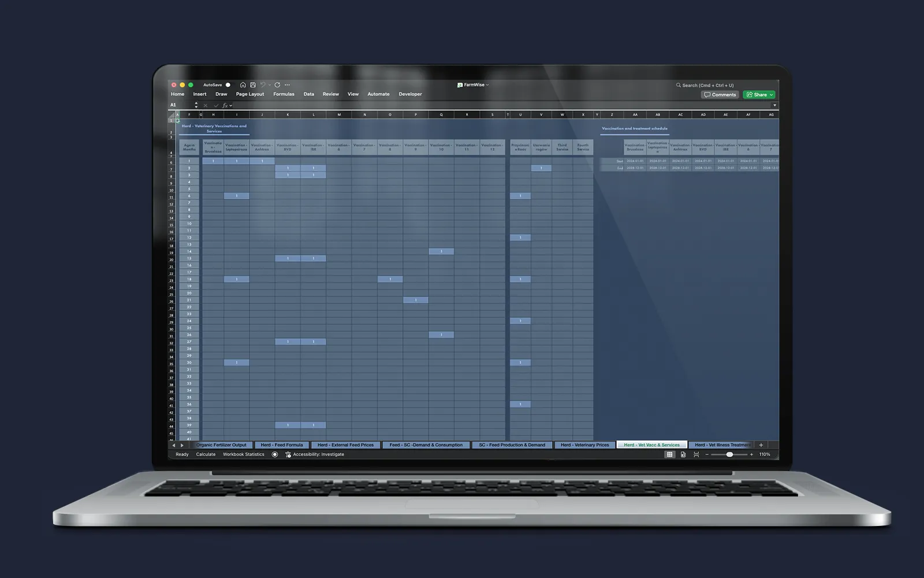Open SC - Feed Production & Demand sheet

pyautogui.click(x=512, y=445)
